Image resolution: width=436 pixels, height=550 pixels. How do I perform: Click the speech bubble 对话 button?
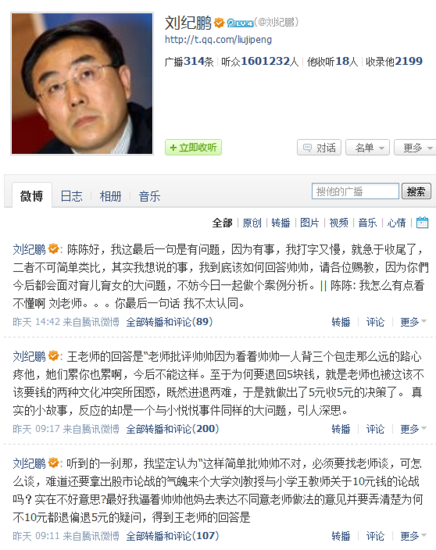coord(319,148)
